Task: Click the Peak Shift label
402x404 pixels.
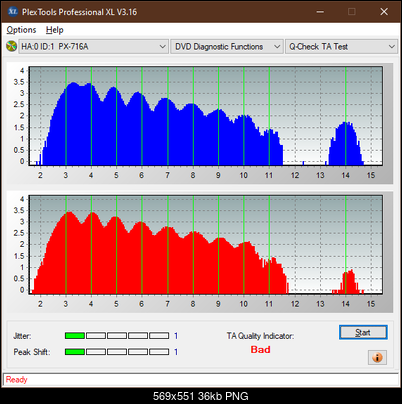Action: [x=32, y=352]
